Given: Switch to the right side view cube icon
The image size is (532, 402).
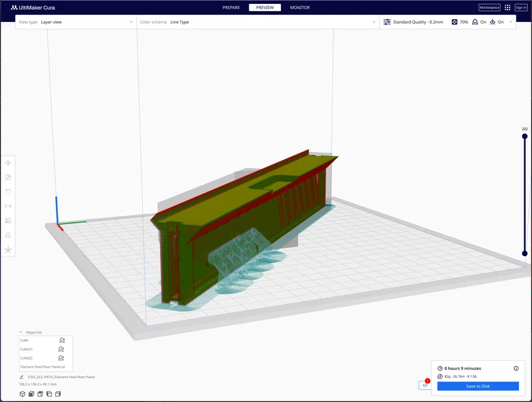Looking at the screenshot, I should click(x=58, y=394).
